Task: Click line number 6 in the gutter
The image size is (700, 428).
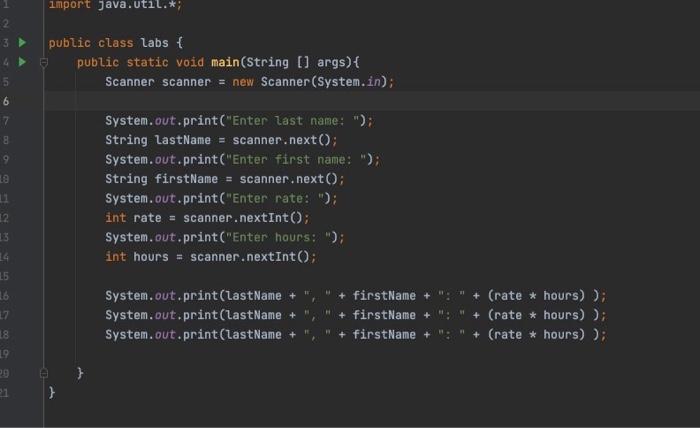Action: coord(5,101)
